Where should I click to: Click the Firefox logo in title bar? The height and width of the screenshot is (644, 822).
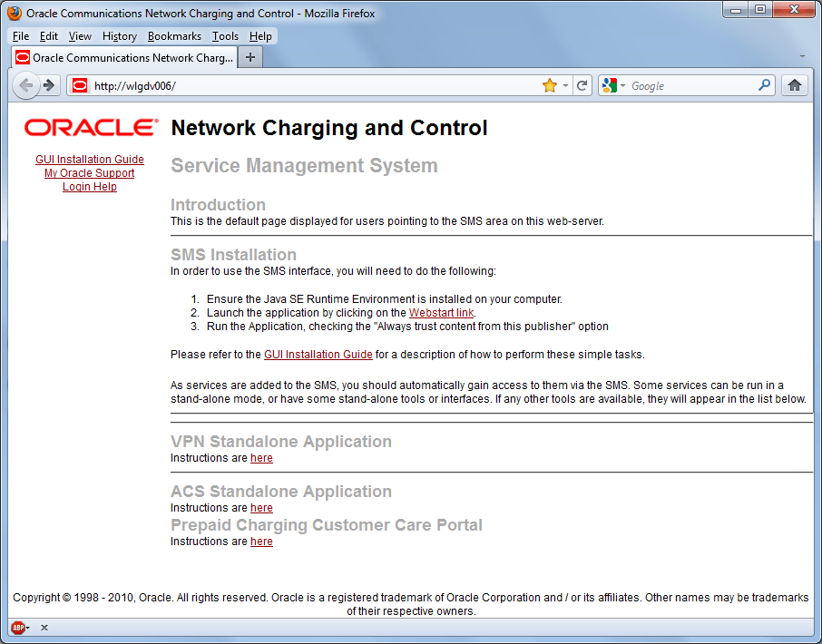(x=15, y=13)
